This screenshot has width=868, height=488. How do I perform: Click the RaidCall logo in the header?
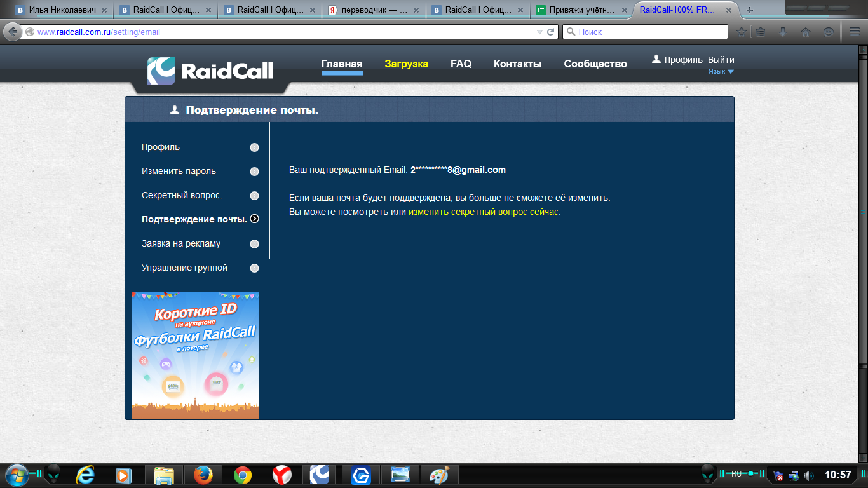click(x=210, y=70)
